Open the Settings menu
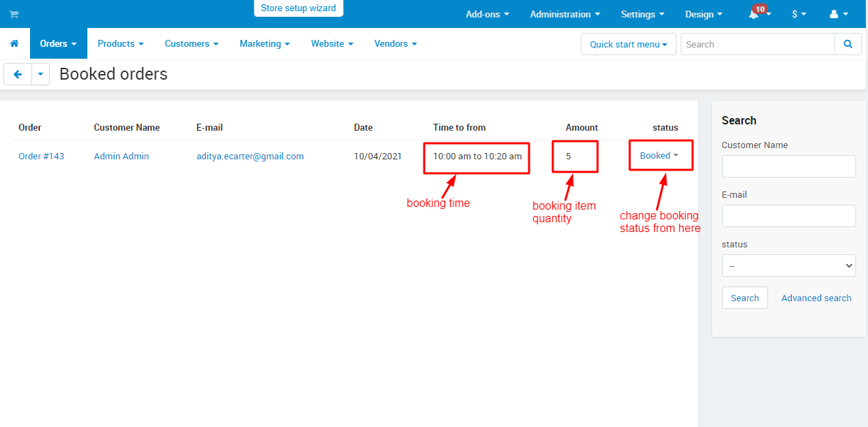 click(642, 14)
